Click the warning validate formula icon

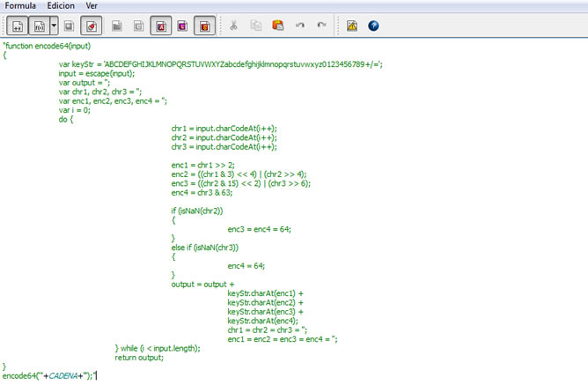[x=351, y=26]
